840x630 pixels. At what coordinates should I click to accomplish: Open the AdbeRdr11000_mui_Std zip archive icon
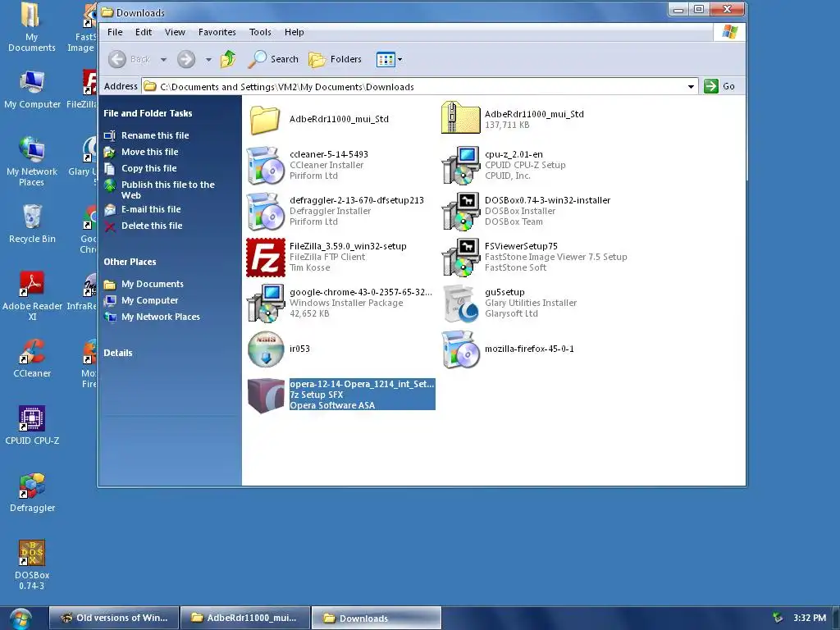click(460, 118)
